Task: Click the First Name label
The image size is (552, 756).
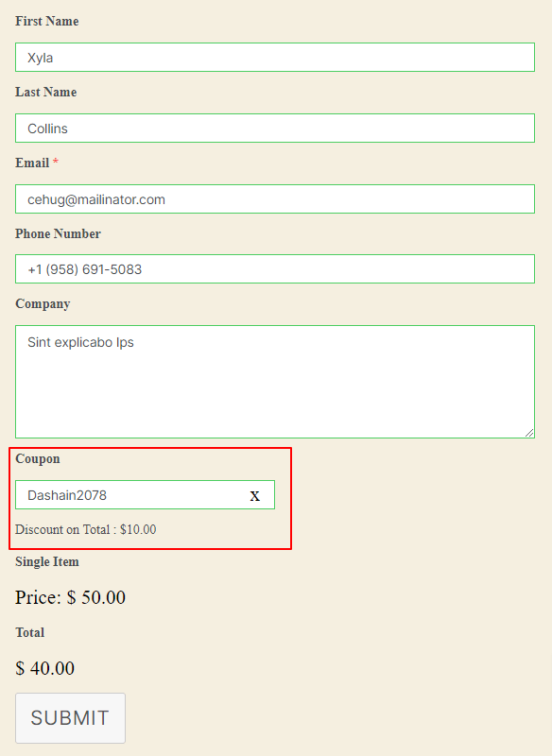Action: 46,21
